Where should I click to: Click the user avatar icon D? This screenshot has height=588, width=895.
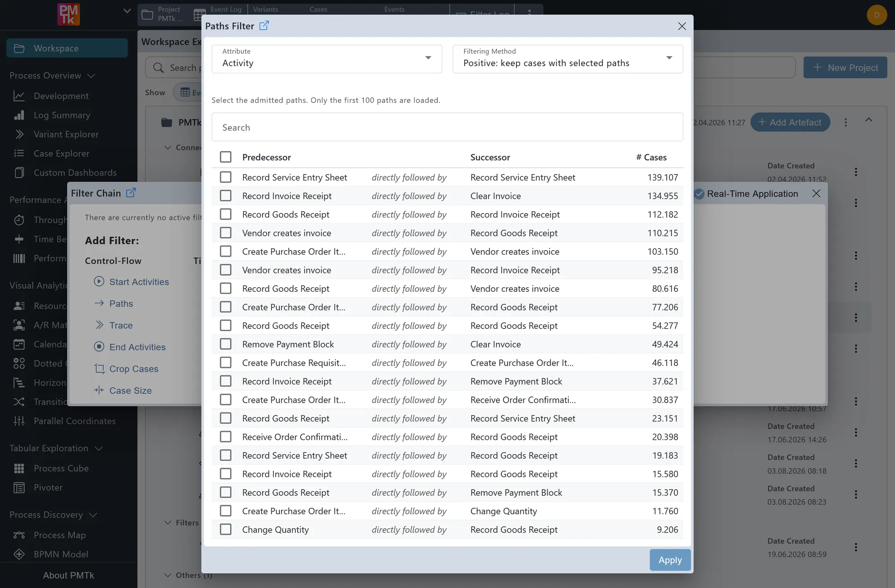(877, 15)
